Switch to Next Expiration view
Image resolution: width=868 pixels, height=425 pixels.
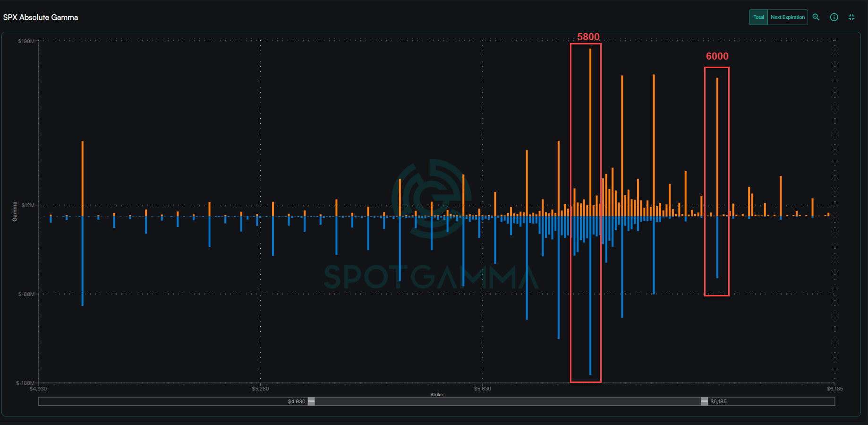click(788, 17)
